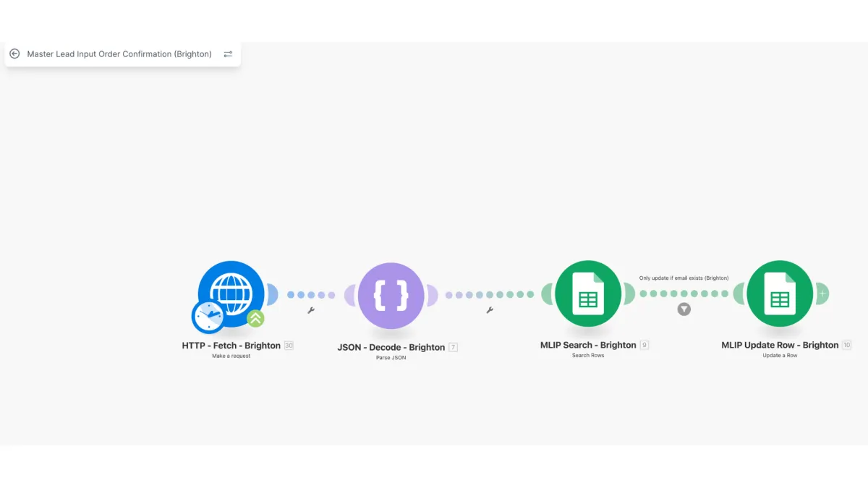This screenshot has height=488, width=868.
Task: Click the Make a request subtitle
Action: pyautogui.click(x=231, y=356)
